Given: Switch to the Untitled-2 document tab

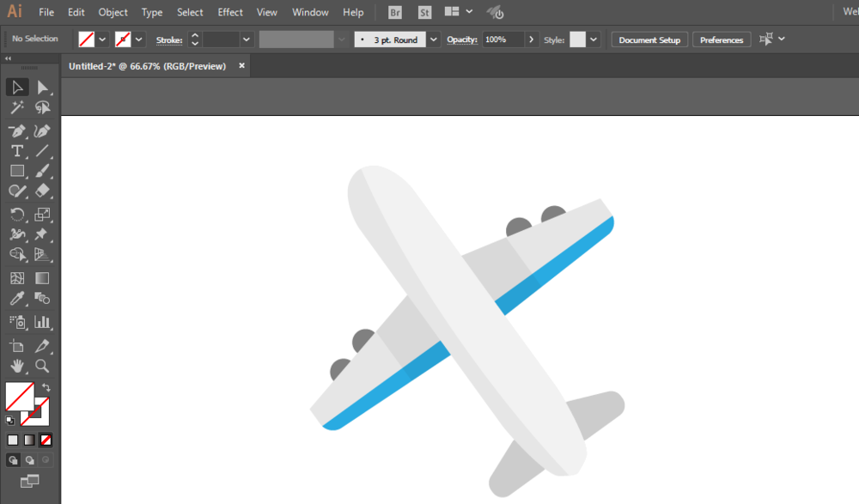Looking at the screenshot, I should (147, 66).
